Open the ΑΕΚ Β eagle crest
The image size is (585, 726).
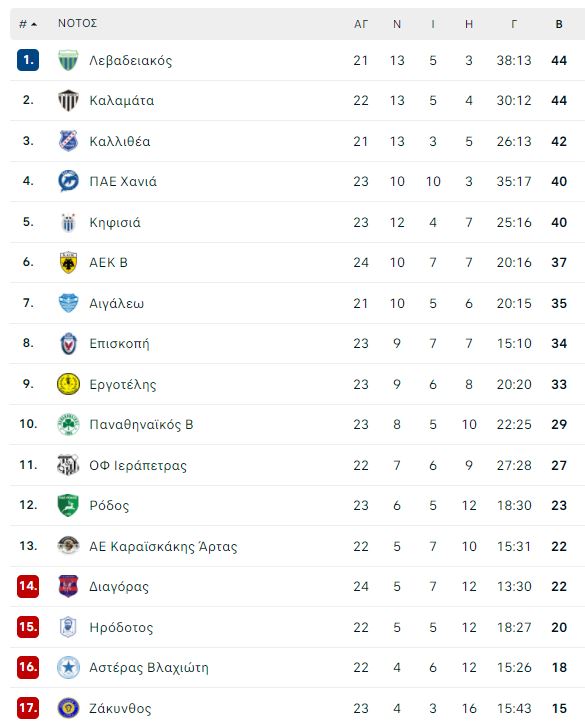pos(68,263)
